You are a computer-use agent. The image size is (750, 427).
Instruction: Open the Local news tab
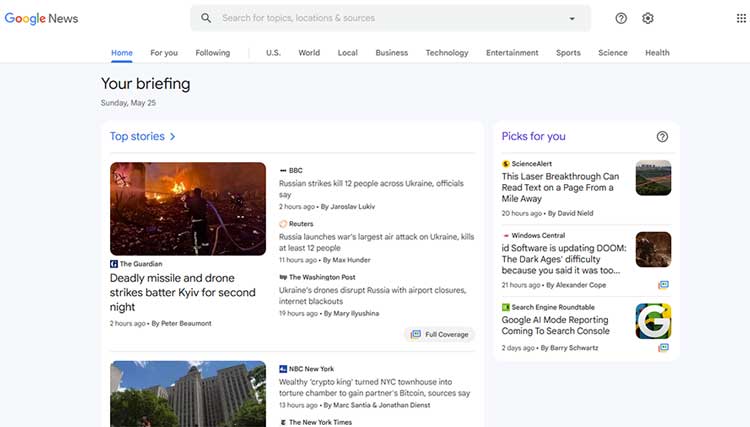(348, 53)
